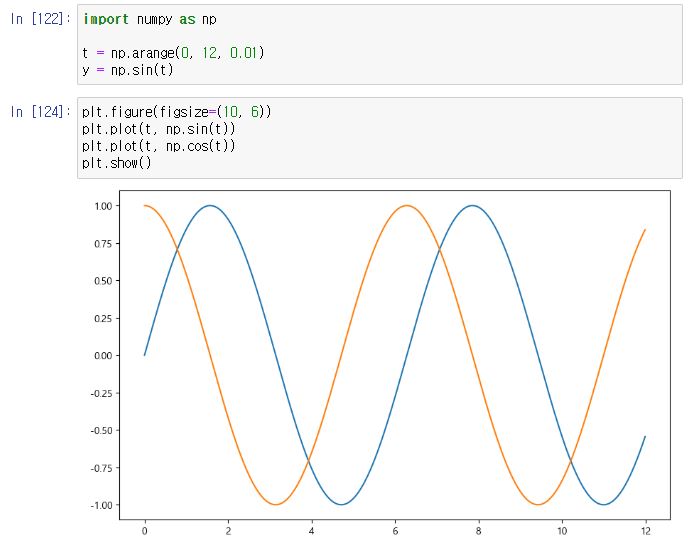Click the 't = np.arange(0, 12, 0.01)' line
This screenshot has height=548, width=694.
coord(173,53)
